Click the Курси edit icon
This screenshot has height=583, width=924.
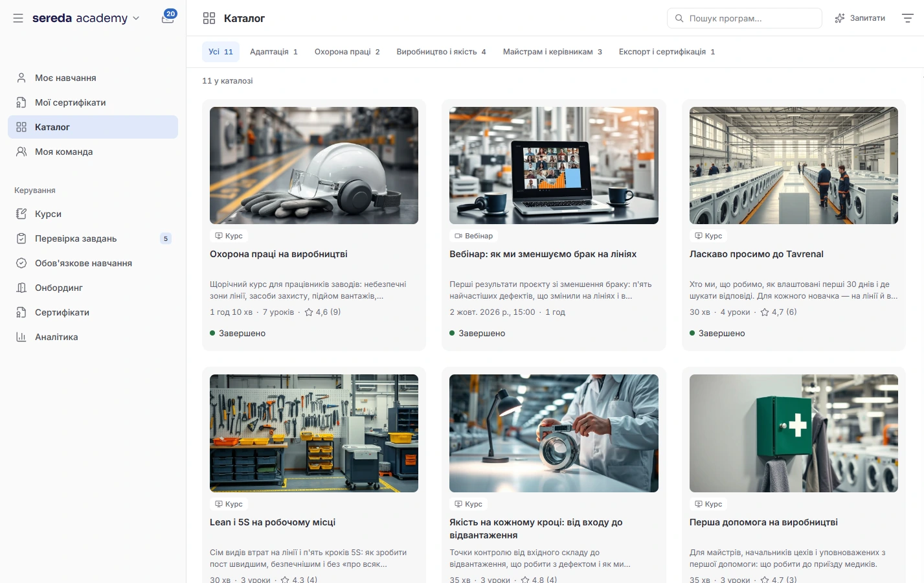point(21,214)
